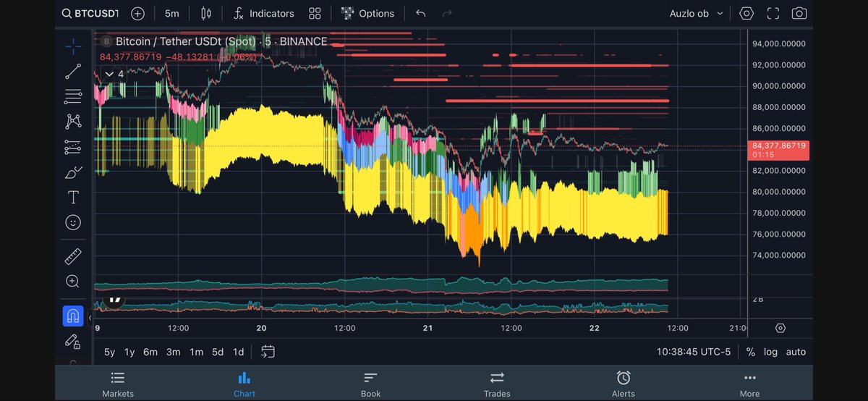Open the Options menu
The width and height of the screenshot is (868, 401).
pos(368,13)
